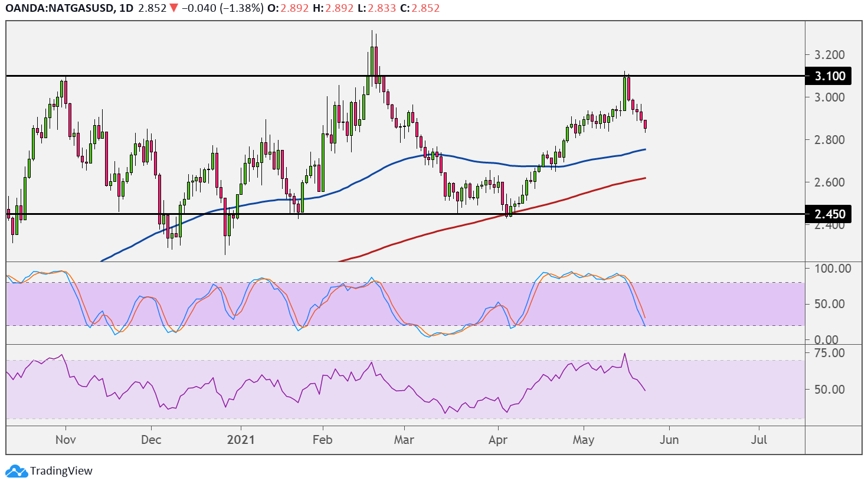Click the Dec date axis label

(152, 440)
